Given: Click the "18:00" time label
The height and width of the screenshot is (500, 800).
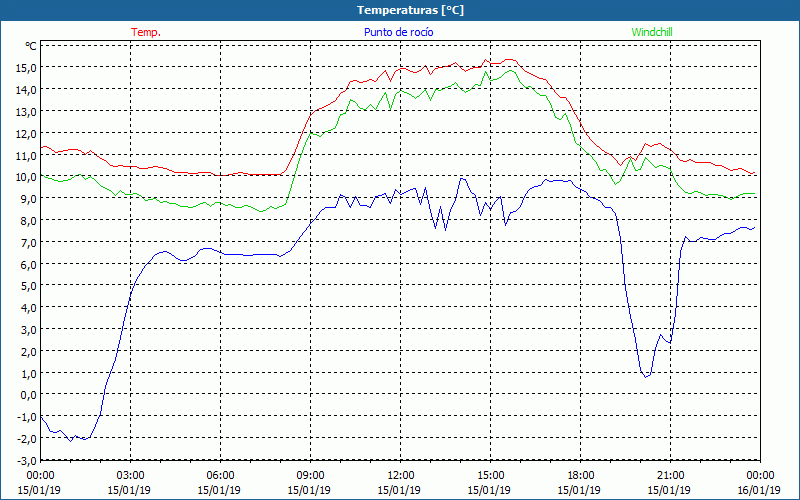Looking at the screenshot, I should [579, 476].
